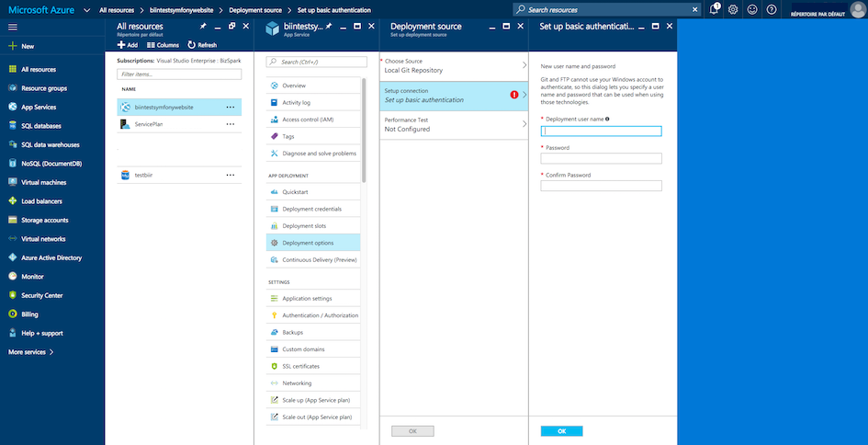The image size is (868, 445).
Task: Open Continuous Delivery (Preview)
Action: tap(313, 260)
